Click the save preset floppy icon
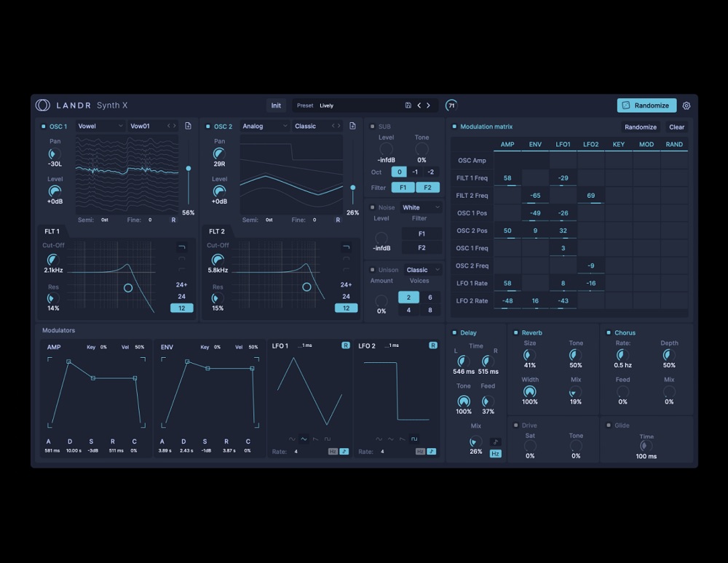This screenshot has width=728, height=563. (408, 105)
